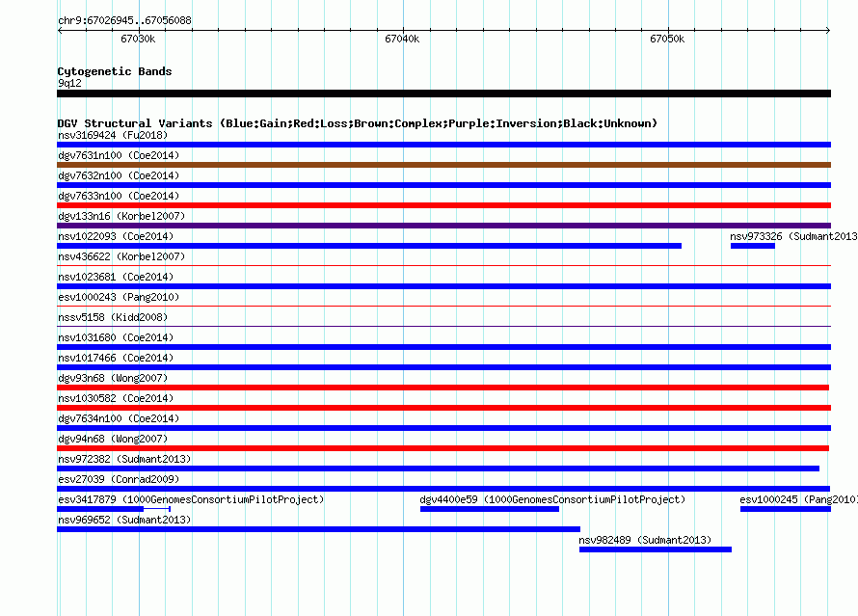Image resolution: width=858 pixels, height=616 pixels.
Task: Open the dgv7634n100 (Coe2014) label
Action: coord(119,418)
